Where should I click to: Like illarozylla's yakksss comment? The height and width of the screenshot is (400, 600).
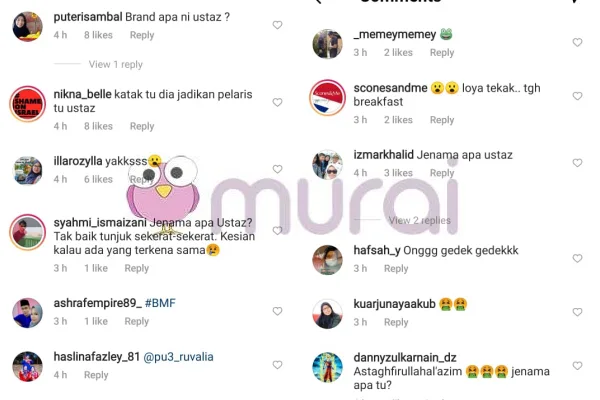(277, 169)
